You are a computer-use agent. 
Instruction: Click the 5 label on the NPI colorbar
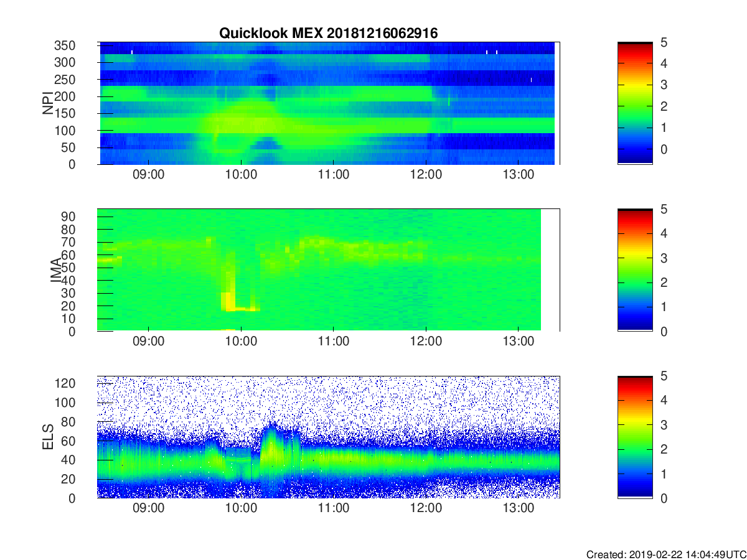click(x=664, y=43)
